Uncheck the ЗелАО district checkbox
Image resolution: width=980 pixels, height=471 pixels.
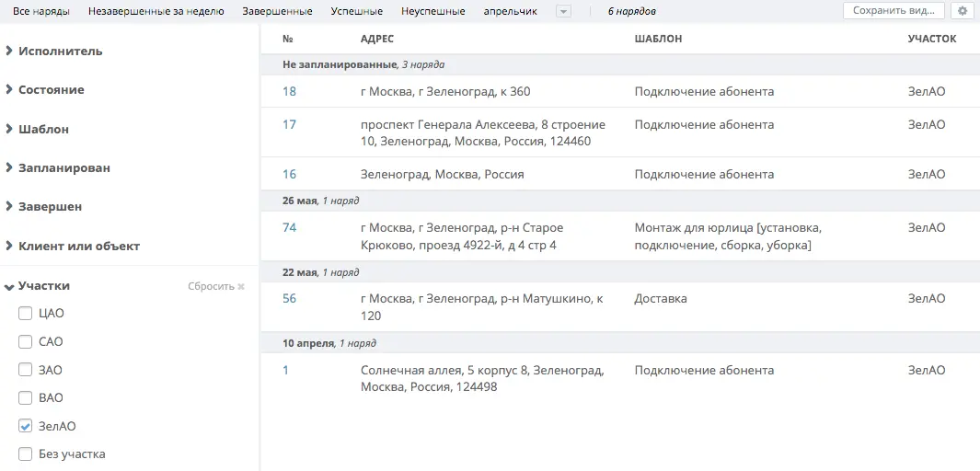(x=25, y=426)
